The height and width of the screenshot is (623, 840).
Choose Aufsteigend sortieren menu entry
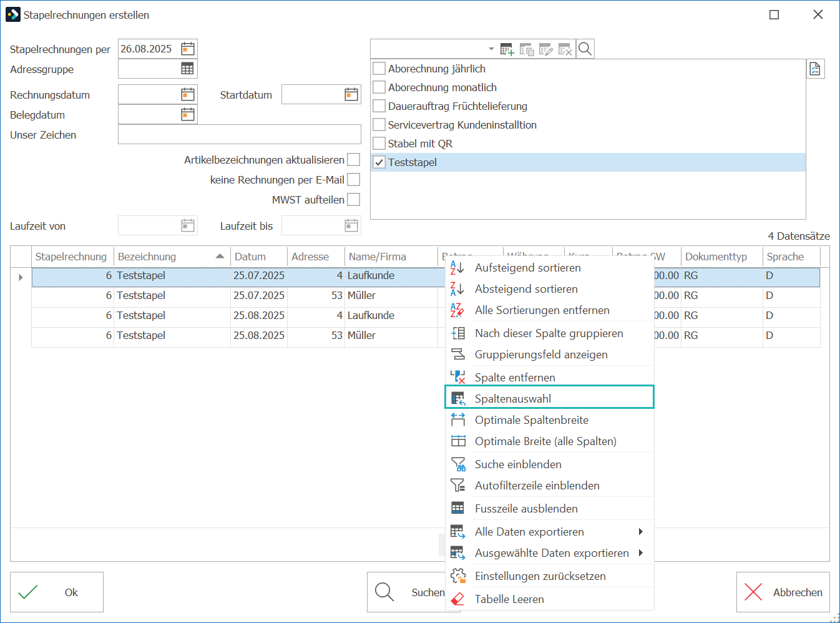[x=549, y=268]
